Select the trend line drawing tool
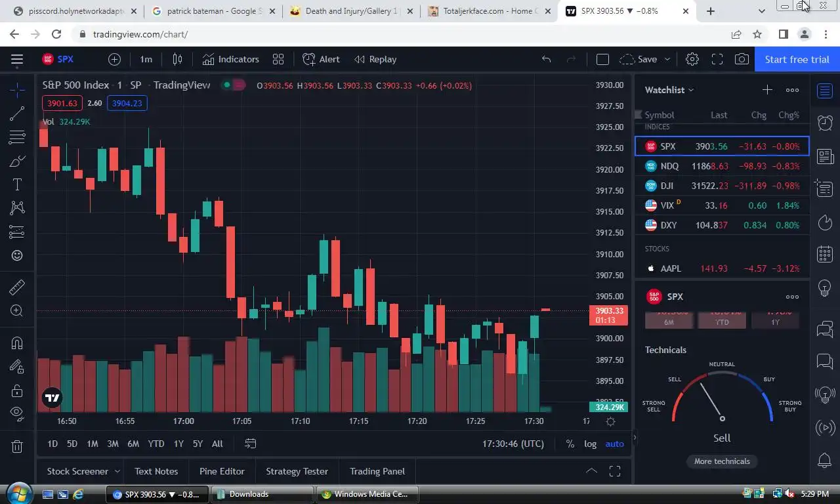The width and height of the screenshot is (840, 504). (x=17, y=114)
